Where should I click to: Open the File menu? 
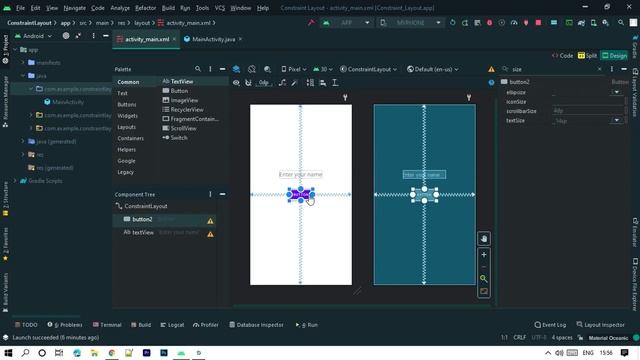[x=20, y=8]
